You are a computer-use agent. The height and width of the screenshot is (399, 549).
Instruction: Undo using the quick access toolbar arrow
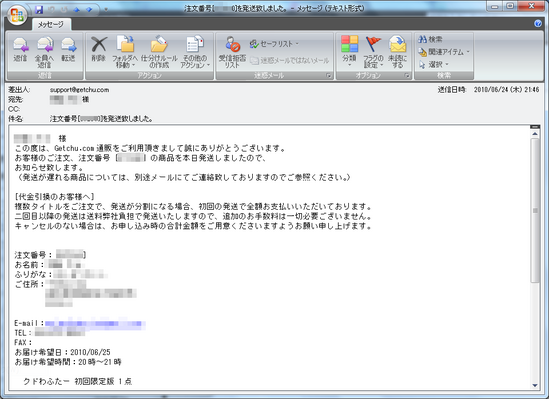[51, 10]
